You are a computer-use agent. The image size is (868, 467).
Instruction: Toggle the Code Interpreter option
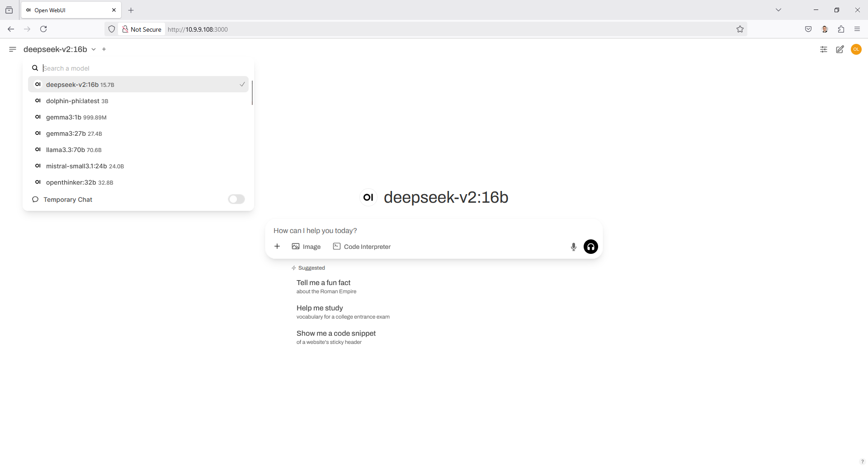tap(362, 247)
